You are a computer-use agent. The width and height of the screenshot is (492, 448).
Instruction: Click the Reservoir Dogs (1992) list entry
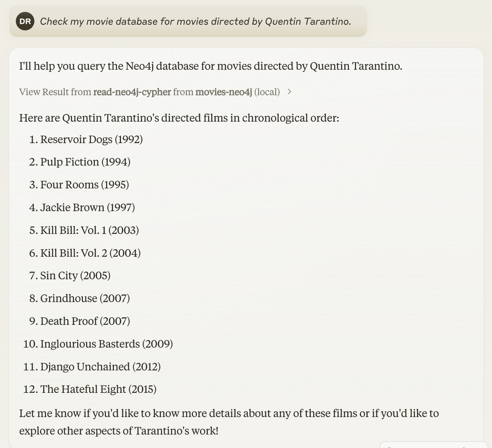tap(91, 139)
